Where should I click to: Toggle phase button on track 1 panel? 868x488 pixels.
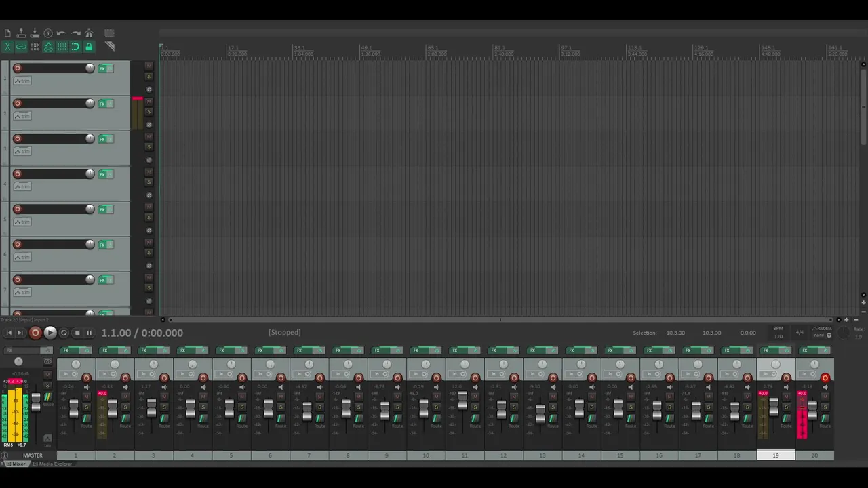click(x=149, y=89)
